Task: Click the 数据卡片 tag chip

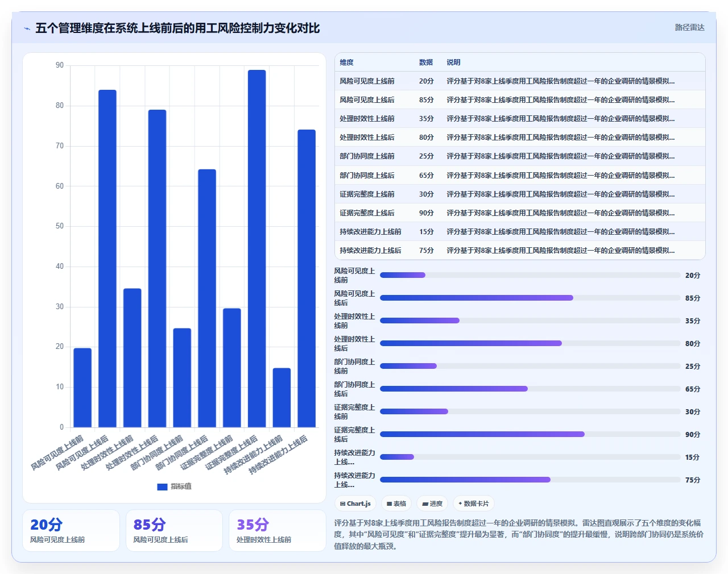Action: [x=474, y=504]
